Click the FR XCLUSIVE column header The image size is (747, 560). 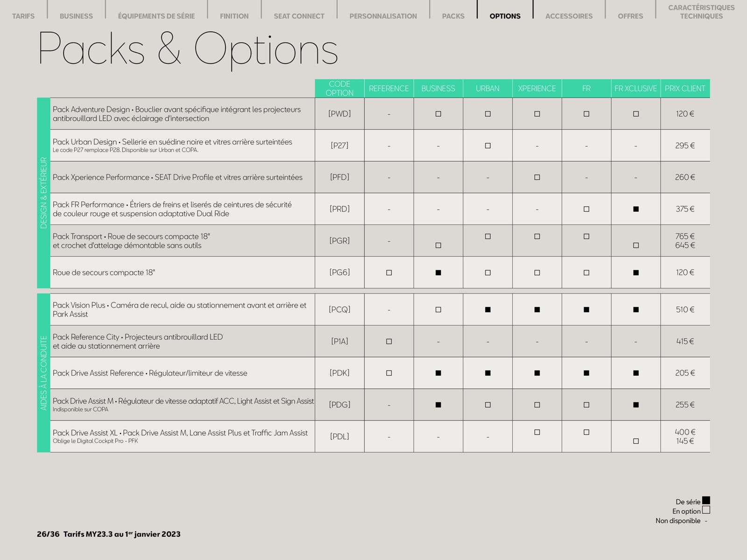[x=636, y=88]
